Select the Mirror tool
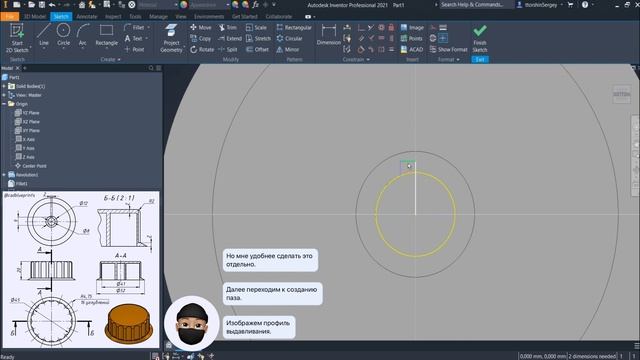 click(x=288, y=49)
